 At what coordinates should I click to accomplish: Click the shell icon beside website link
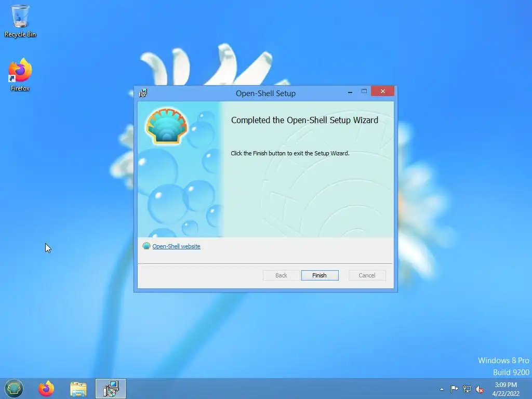[146, 246]
